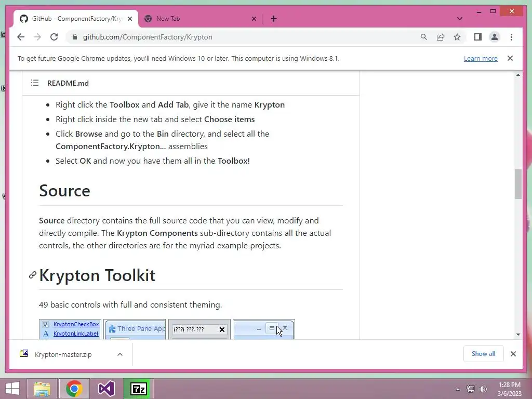Open the taskbar clock and date
Viewport: 532px width, 399px height.
click(509, 389)
